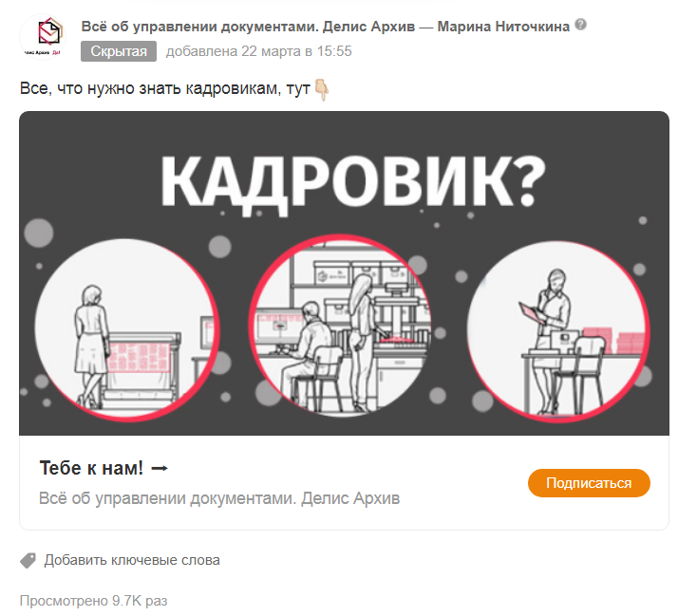Click the group name under the headline

point(219,498)
